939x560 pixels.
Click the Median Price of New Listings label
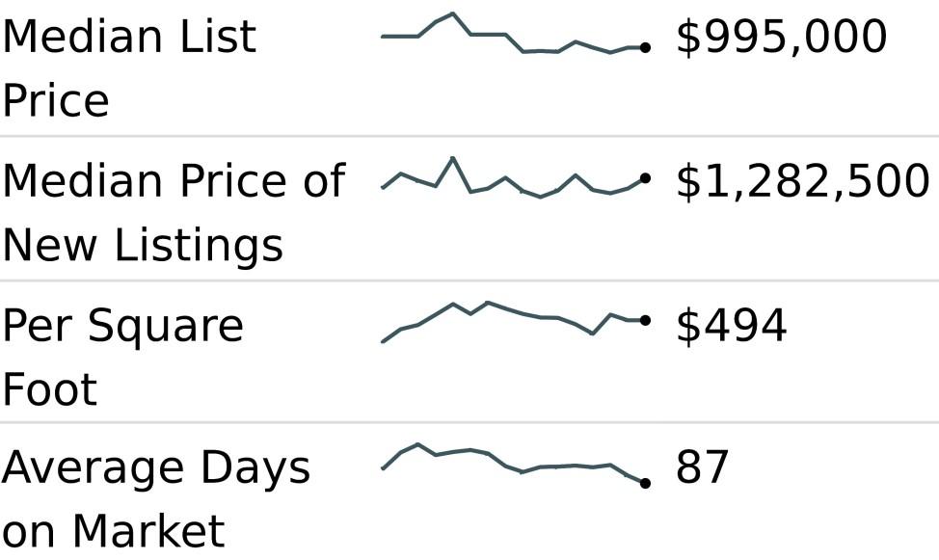tap(174, 213)
